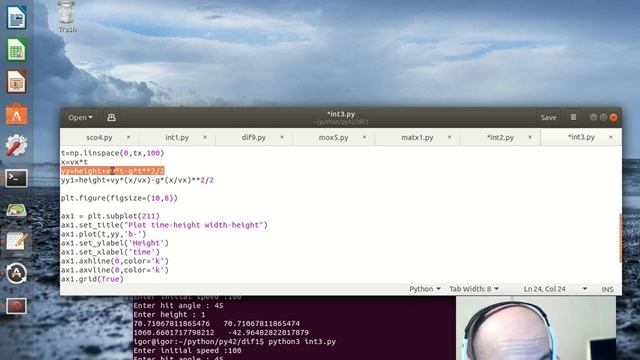640x360 pixels.
Task: Click the vertical scrollbar in the editor
Action: coord(620,238)
